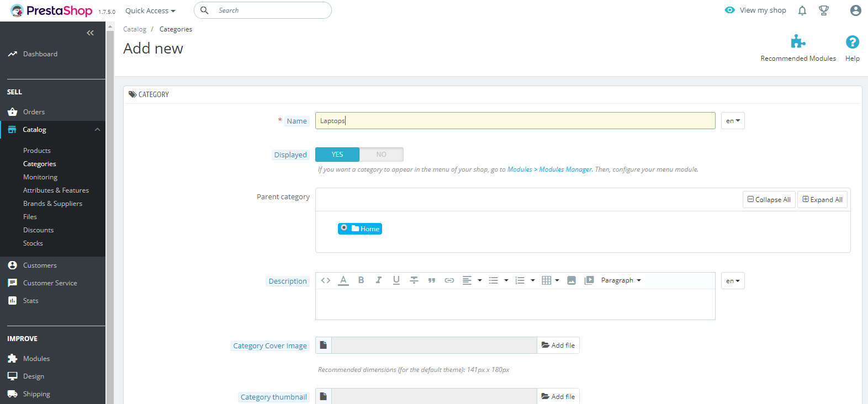The width and height of the screenshot is (868, 404).
Task: Click the search magnifier icon
Action: tap(204, 10)
